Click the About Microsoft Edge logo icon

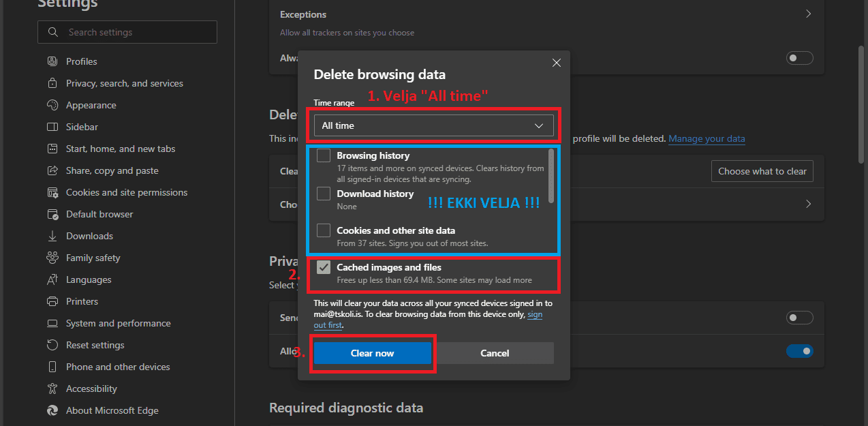coord(52,410)
